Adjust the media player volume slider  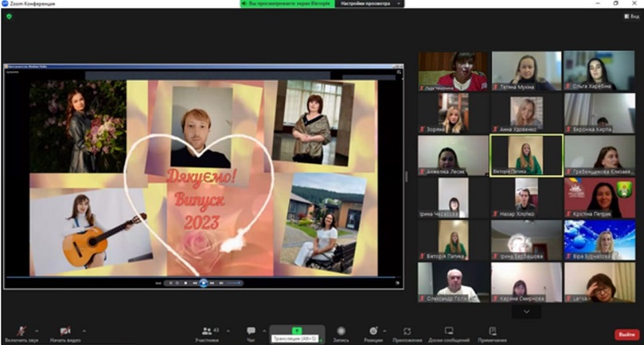pyautogui.click(x=233, y=283)
